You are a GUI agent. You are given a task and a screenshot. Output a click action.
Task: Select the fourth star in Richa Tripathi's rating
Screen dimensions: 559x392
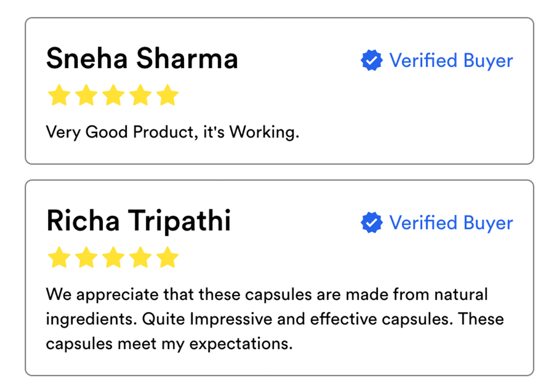point(140,258)
